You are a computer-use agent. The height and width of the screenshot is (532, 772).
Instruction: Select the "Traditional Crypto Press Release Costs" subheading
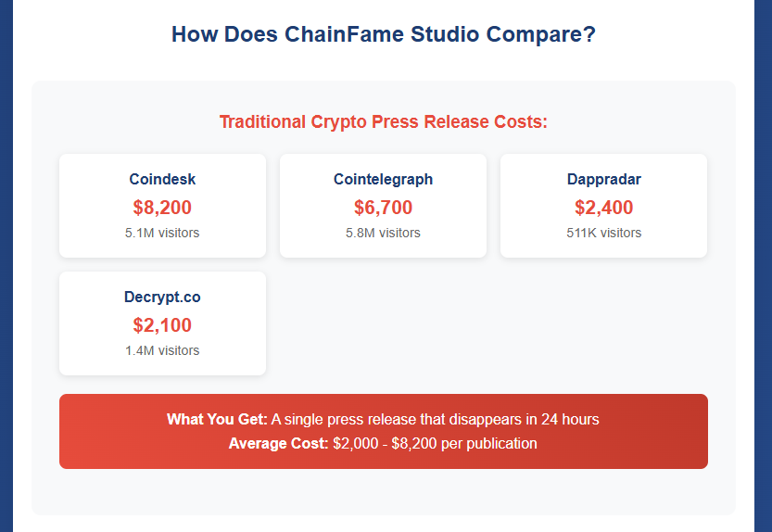[383, 121]
